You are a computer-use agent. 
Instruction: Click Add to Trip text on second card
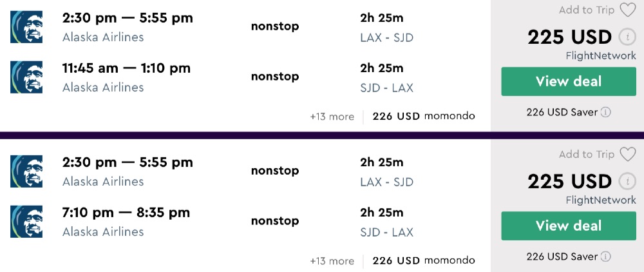click(587, 154)
